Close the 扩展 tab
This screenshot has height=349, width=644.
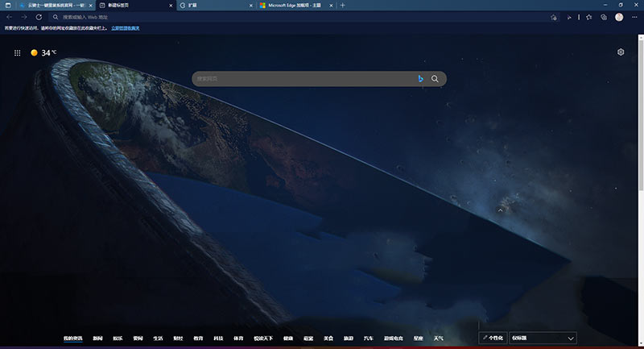(251, 6)
